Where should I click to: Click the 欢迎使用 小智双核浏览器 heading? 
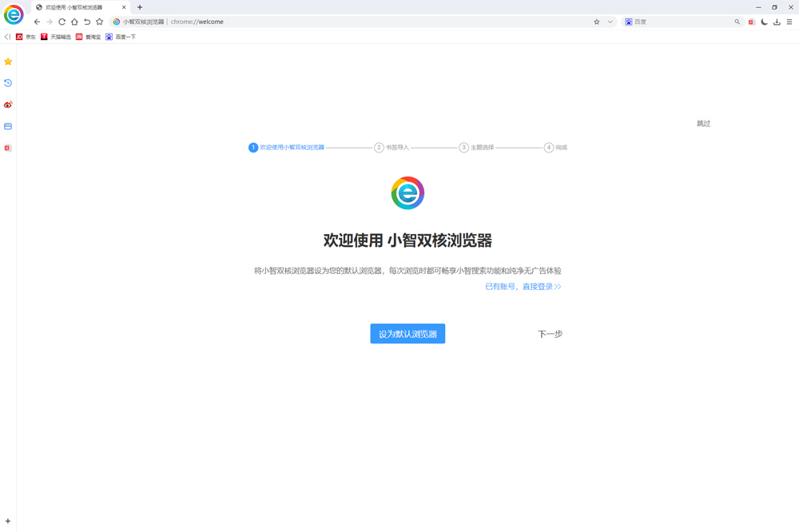coord(407,240)
